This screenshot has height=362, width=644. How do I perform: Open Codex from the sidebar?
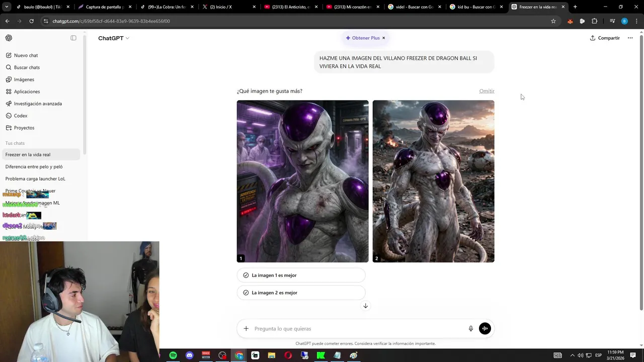click(x=41, y=116)
